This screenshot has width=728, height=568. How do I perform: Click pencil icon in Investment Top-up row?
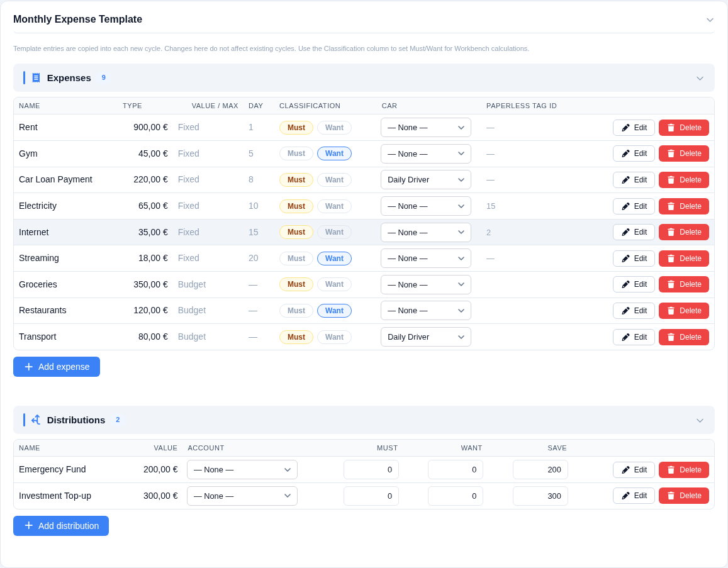pyautogui.click(x=626, y=496)
